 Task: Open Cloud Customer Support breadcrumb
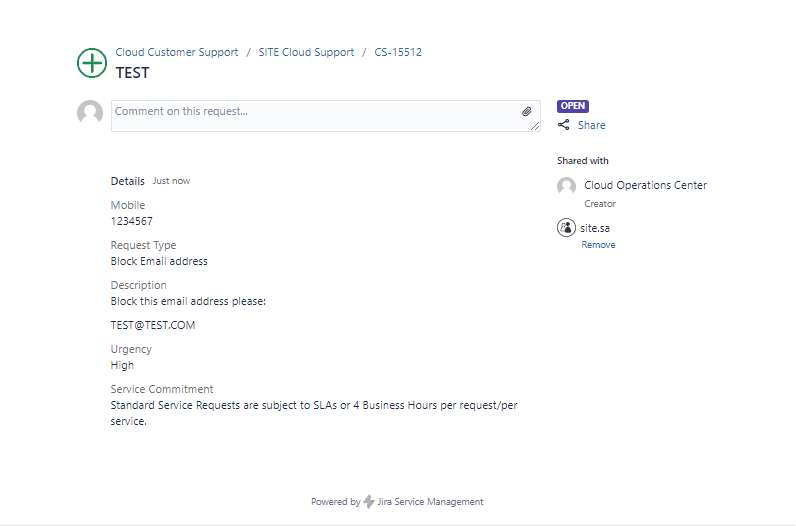pyautogui.click(x=177, y=52)
